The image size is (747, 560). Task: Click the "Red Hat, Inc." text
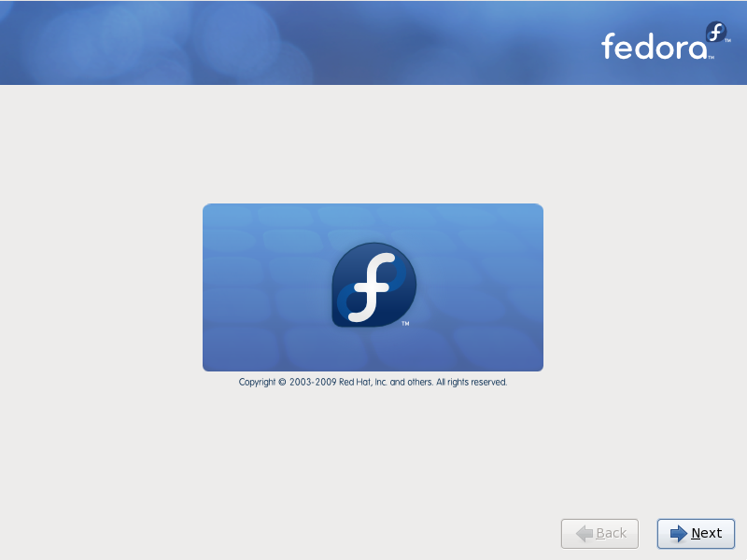[362, 382]
